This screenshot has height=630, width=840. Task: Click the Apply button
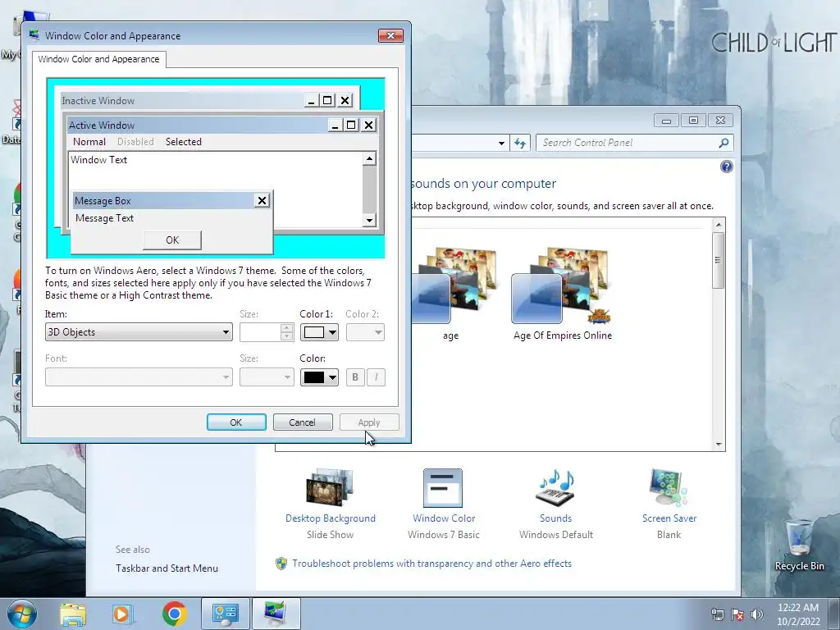coord(369,422)
